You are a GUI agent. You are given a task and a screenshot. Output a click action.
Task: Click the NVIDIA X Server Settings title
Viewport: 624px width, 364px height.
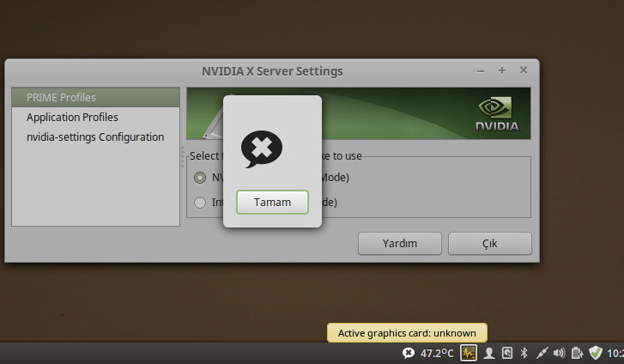tap(272, 71)
